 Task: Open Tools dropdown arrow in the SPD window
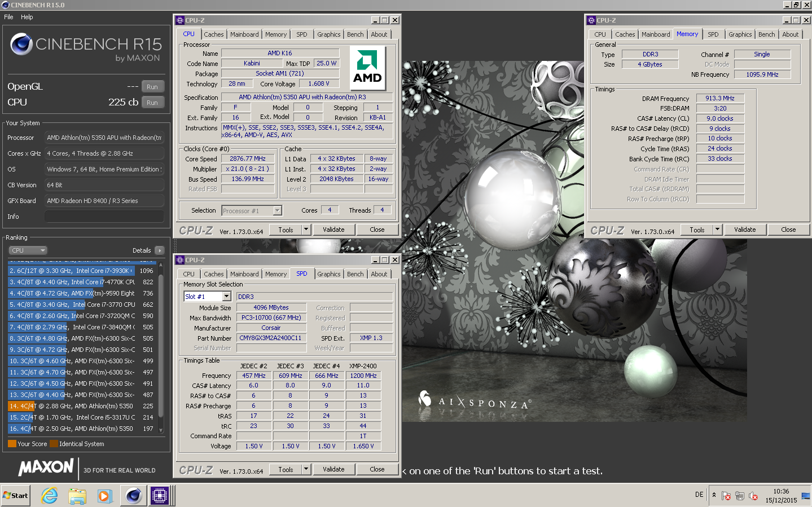306,469
